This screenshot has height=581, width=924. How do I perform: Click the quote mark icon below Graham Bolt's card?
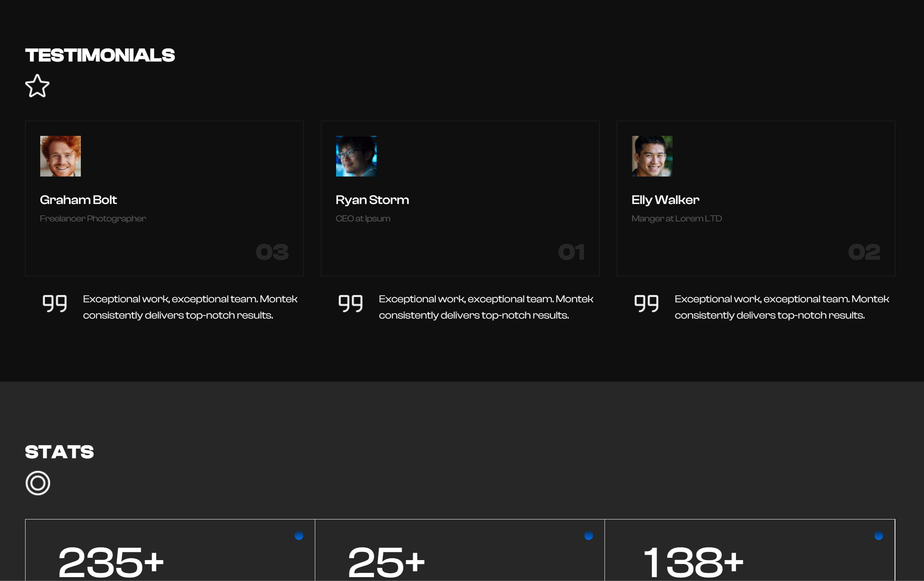point(55,303)
